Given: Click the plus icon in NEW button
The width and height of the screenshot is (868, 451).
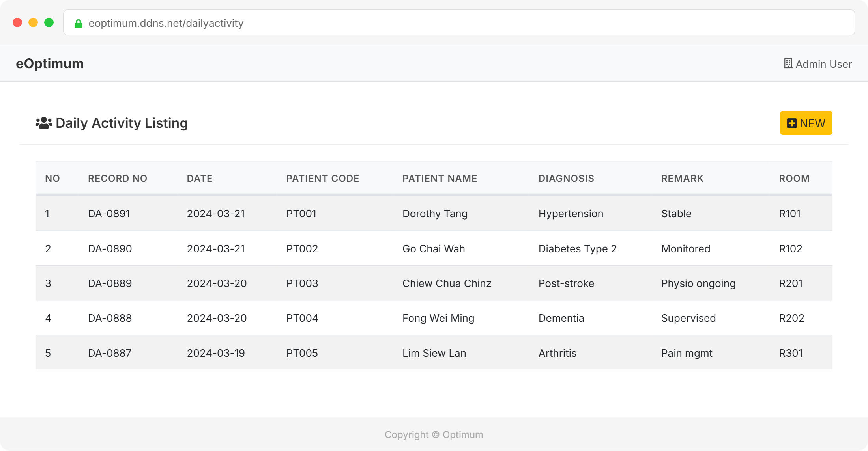Looking at the screenshot, I should (x=791, y=123).
